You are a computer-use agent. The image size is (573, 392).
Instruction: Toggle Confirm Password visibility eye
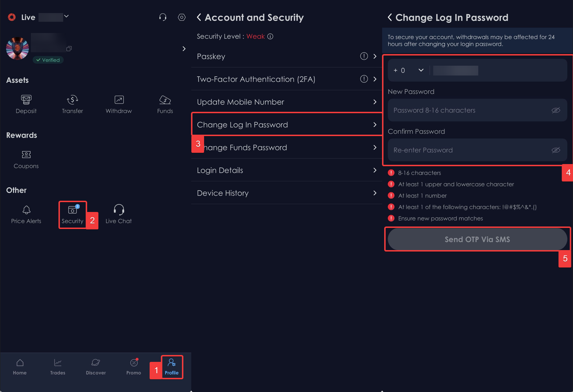click(556, 150)
